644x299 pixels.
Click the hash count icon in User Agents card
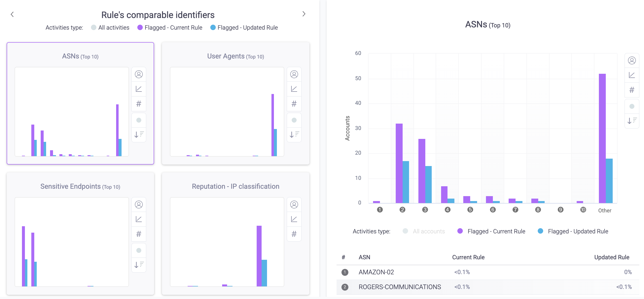point(294,104)
